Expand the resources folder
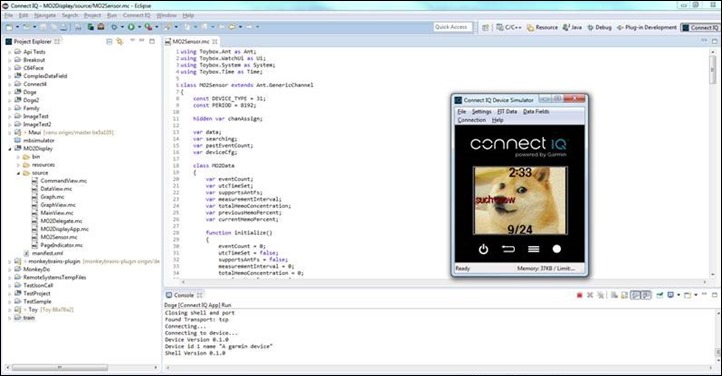 [x=18, y=165]
